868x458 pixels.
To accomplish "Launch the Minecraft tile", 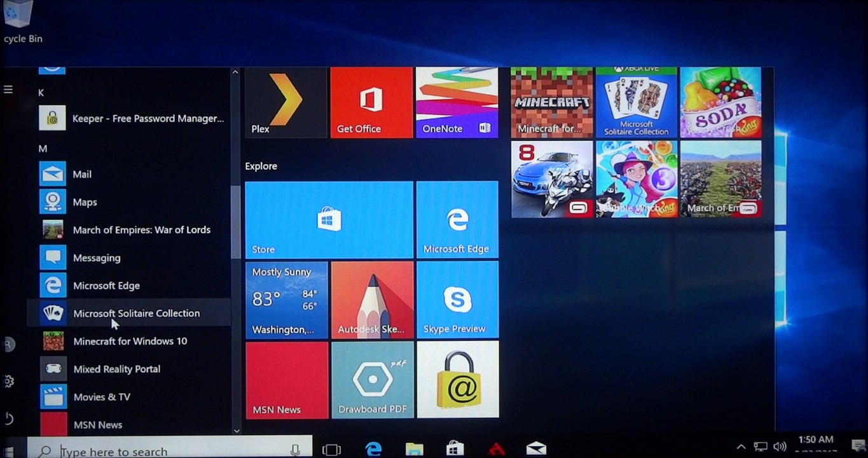I will pos(552,102).
